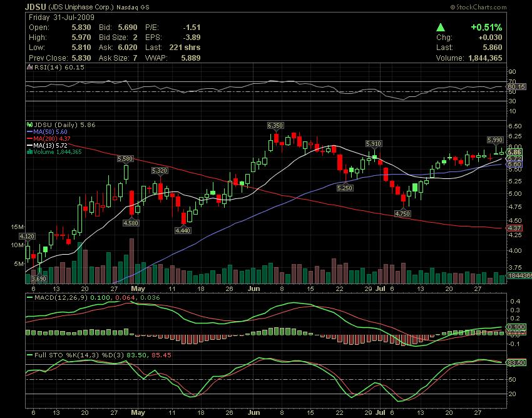Click the JDSU ticker symbol title

[x=36, y=7]
